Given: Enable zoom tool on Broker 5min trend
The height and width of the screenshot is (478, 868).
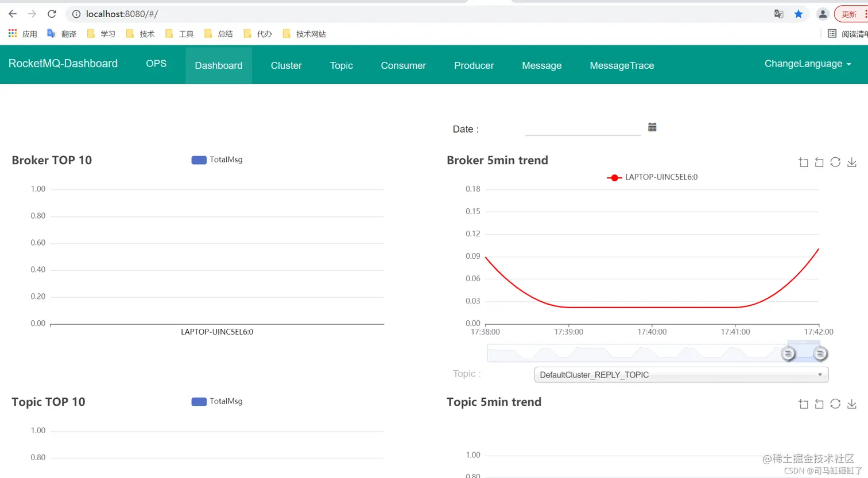Looking at the screenshot, I should click(803, 162).
